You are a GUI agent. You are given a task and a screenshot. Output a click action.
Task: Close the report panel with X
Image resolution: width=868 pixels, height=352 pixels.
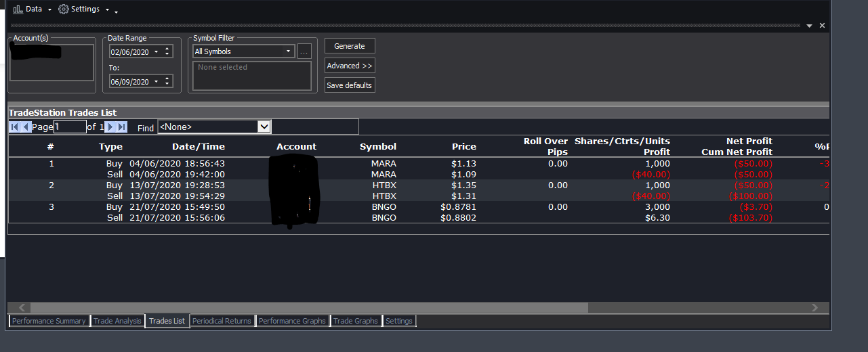click(822, 26)
